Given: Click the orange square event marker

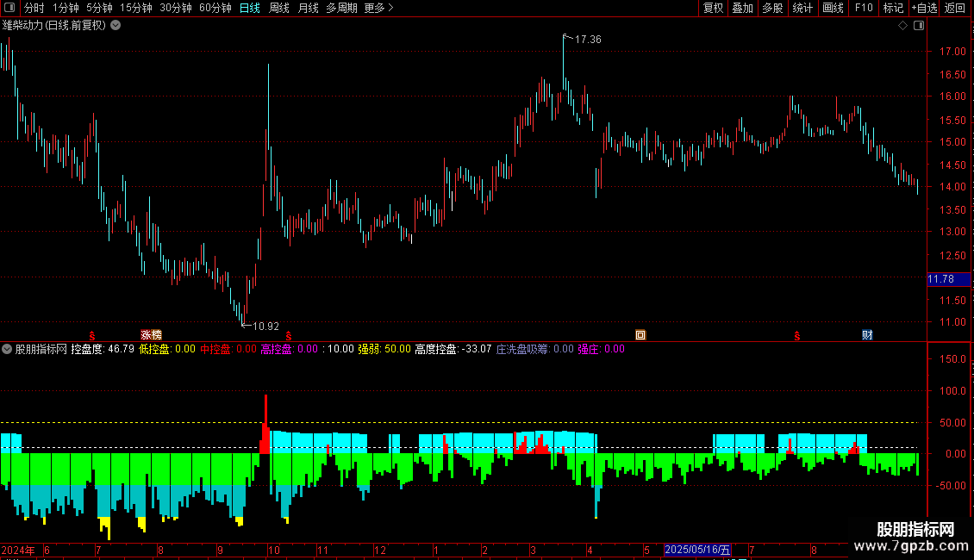Looking at the screenshot, I should [x=640, y=335].
